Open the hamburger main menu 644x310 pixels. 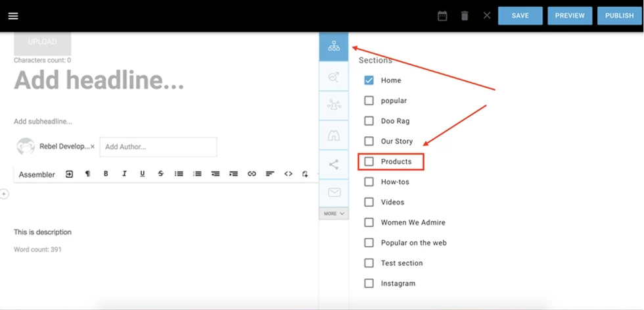tap(13, 16)
